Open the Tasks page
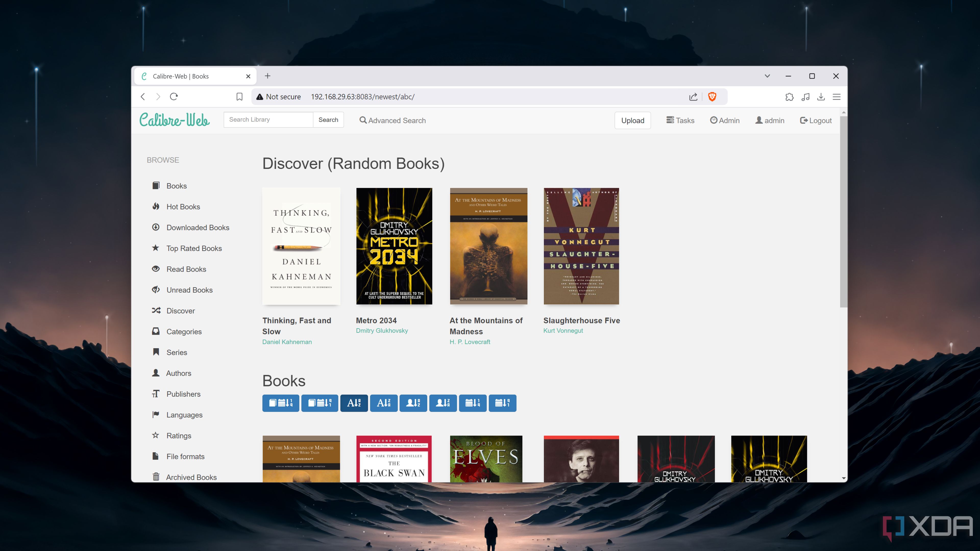The image size is (980, 551). [680, 120]
